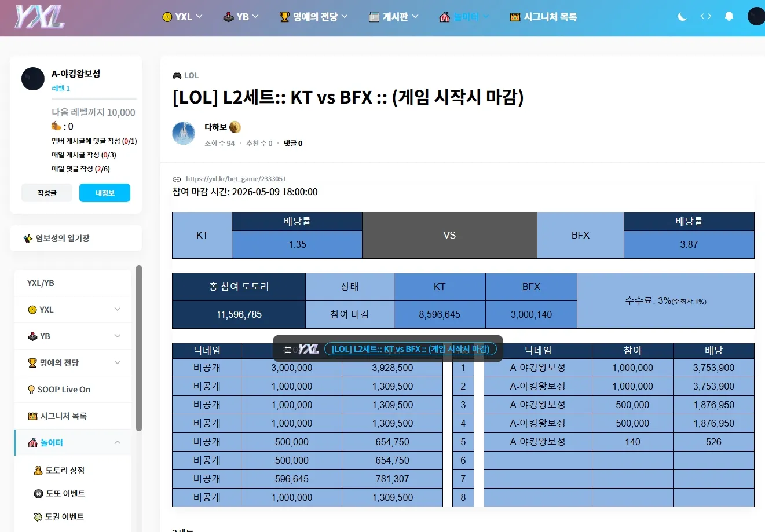
Task: Click the 작성글 button
Action: coord(47,193)
